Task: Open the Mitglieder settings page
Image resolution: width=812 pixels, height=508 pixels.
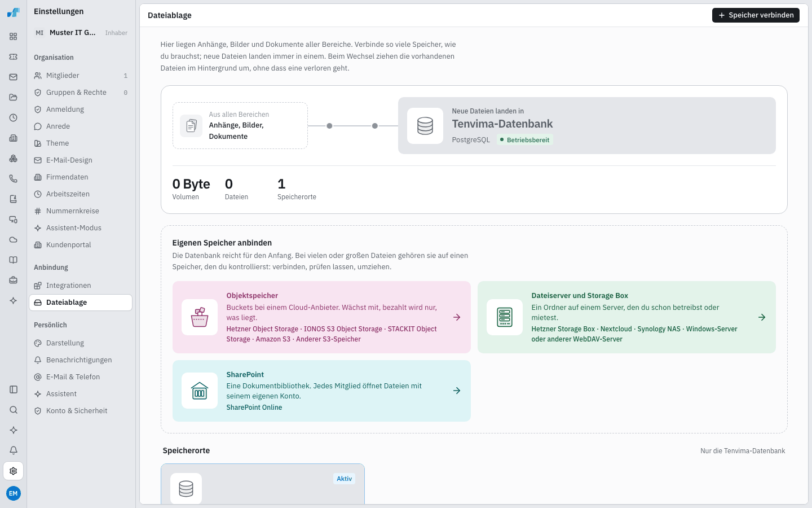Action: point(81,76)
